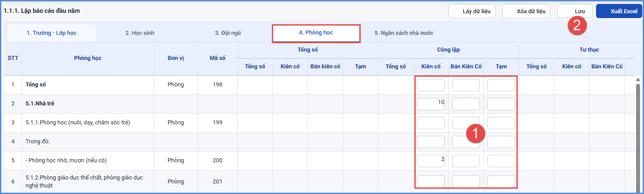
Task: Click the code cell 201
Action: click(218, 181)
